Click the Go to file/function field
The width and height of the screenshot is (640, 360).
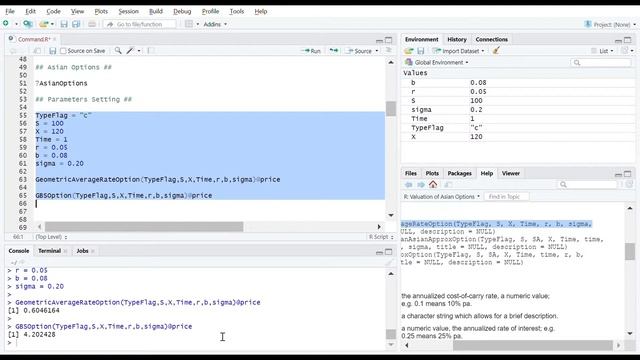tap(140, 24)
